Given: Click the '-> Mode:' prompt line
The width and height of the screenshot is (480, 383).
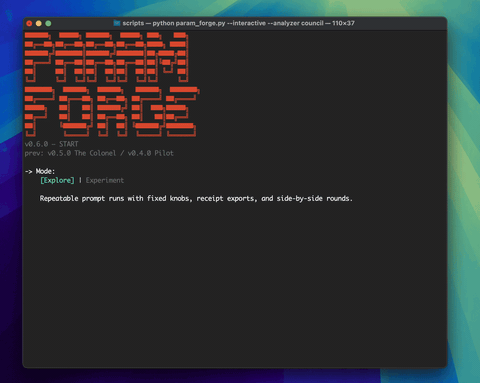Looking at the screenshot, I should (x=40, y=171).
